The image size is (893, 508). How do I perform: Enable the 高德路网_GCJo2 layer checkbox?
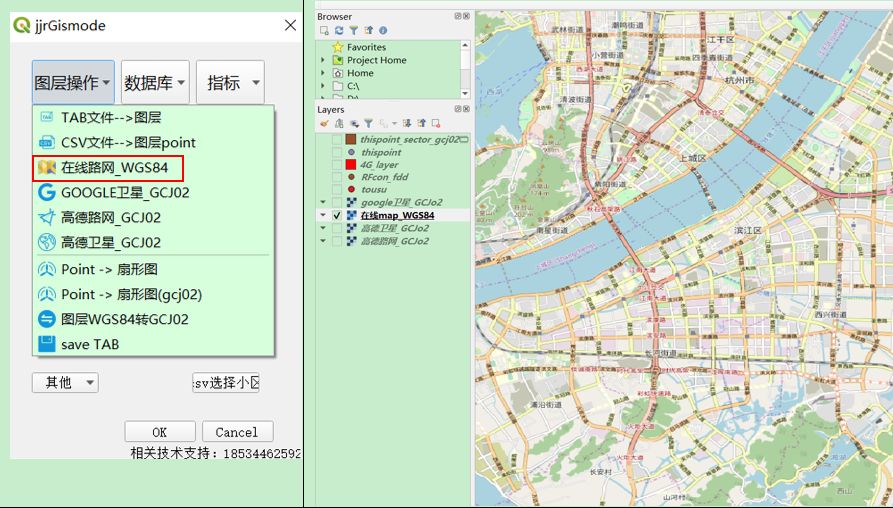pyautogui.click(x=337, y=241)
